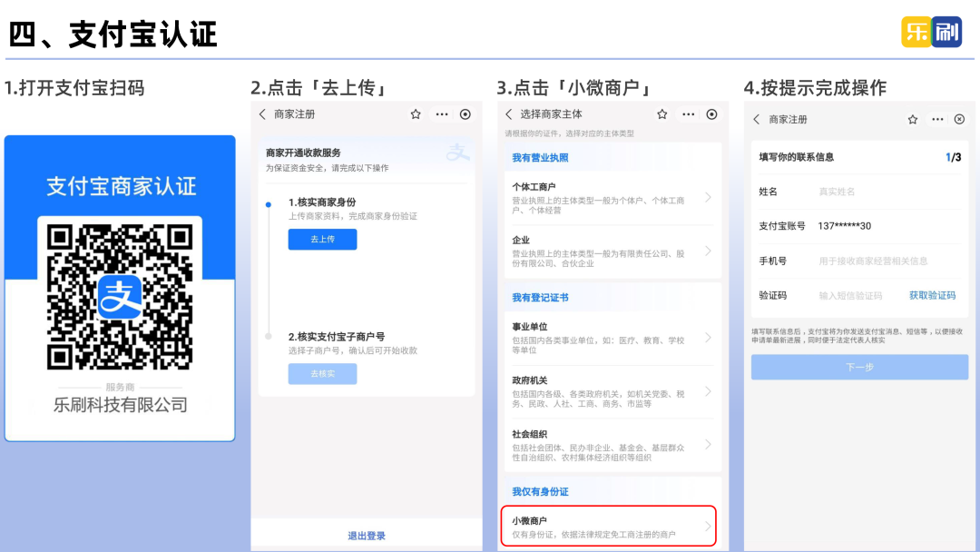Click the 1.核实商家身份 step title
Screen dimensions: 980x552
coord(322,202)
